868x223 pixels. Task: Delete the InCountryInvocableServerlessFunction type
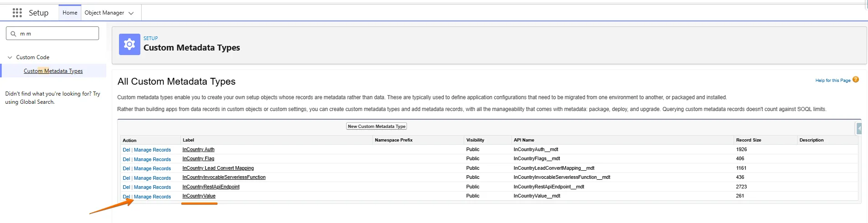(126, 178)
